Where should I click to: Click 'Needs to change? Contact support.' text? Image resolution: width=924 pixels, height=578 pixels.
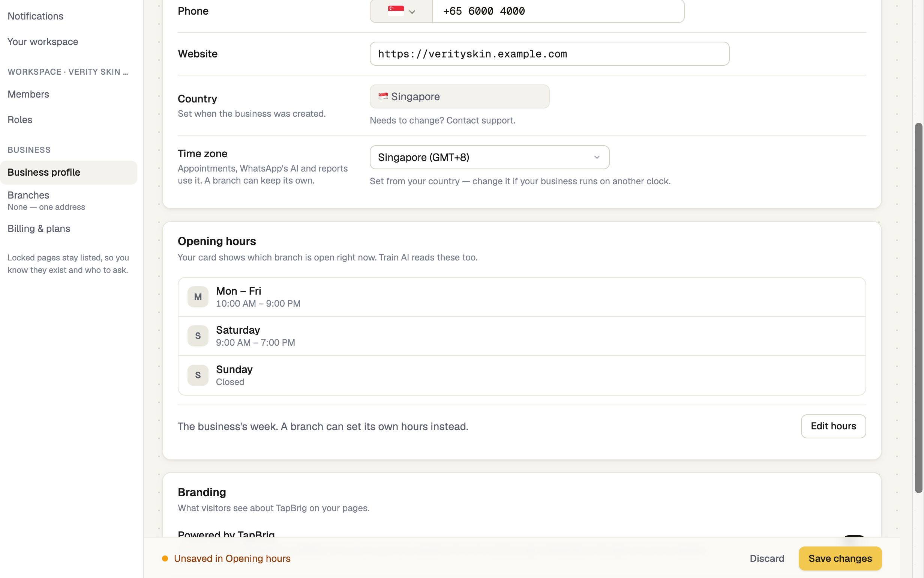tap(442, 120)
